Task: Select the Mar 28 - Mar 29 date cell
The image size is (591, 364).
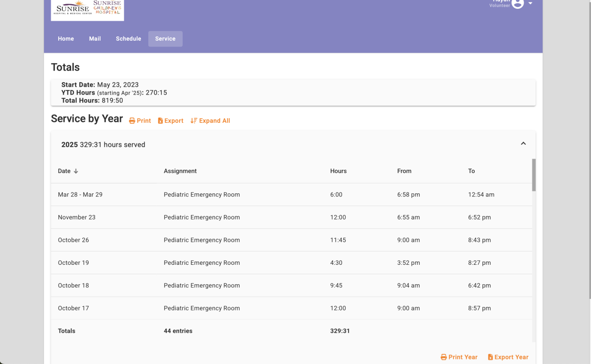Action: coord(80,195)
